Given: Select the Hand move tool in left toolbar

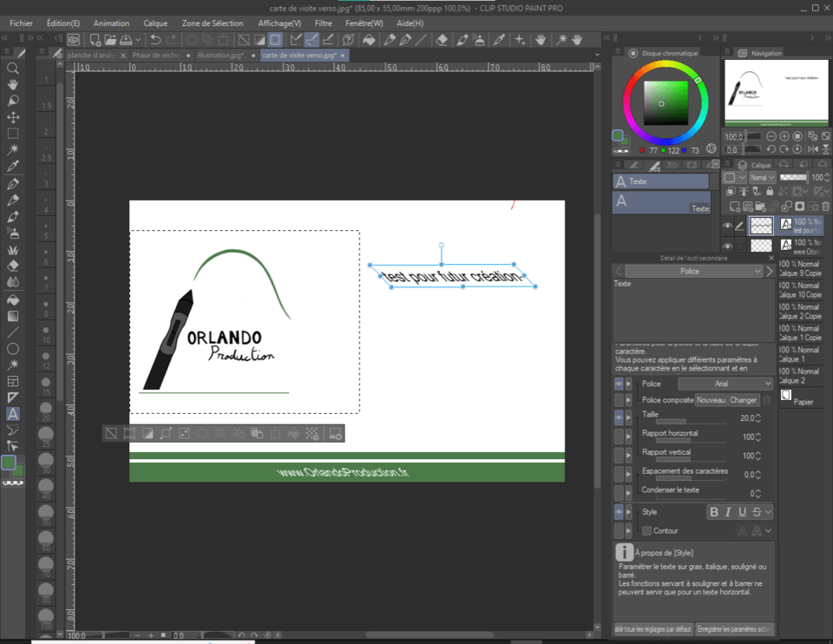Looking at the screenshot, I should coord(13,84).
